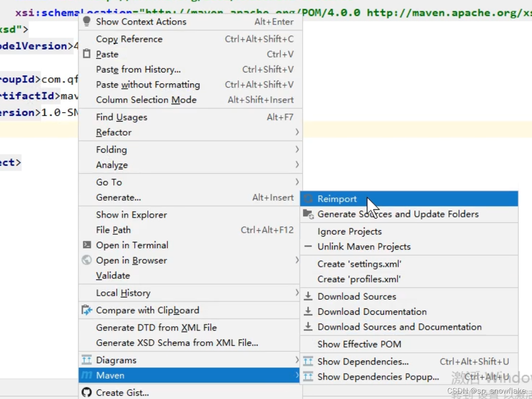Open the Generate... menu entry
Viewport: 532px width, 399px height.
click(190, 198)
